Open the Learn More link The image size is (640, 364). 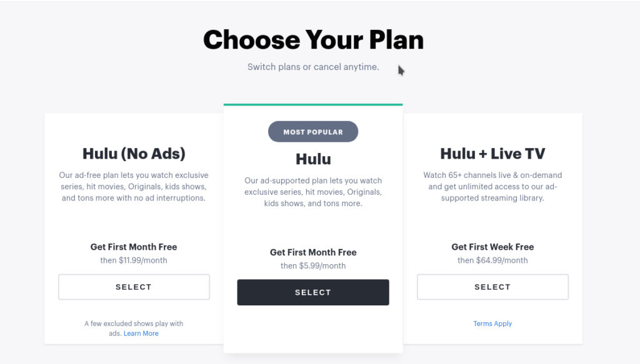[x=141, y=333]
